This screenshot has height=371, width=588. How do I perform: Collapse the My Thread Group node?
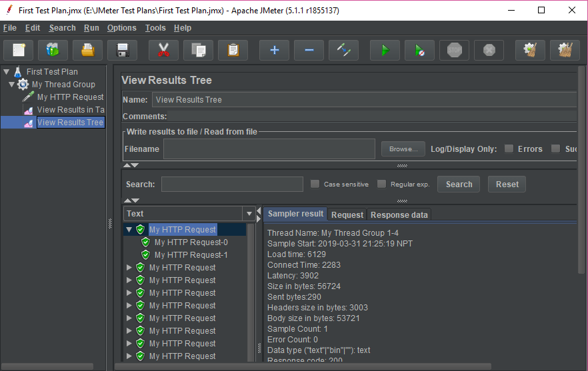pyautogui.click(x=11, y=85)
